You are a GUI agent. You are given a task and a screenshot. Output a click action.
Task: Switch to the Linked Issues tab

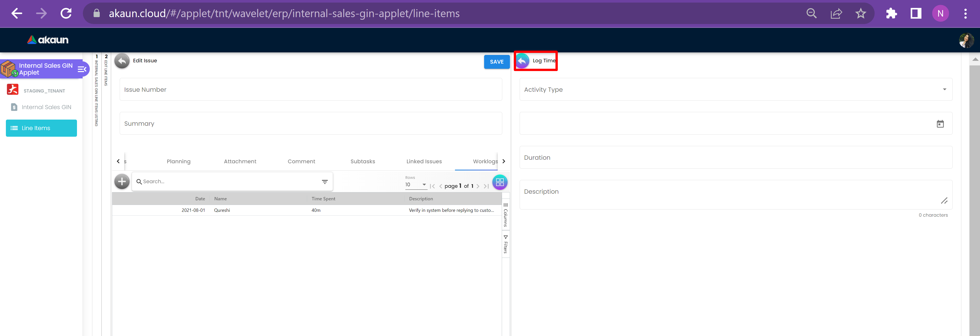pos(424,161)
